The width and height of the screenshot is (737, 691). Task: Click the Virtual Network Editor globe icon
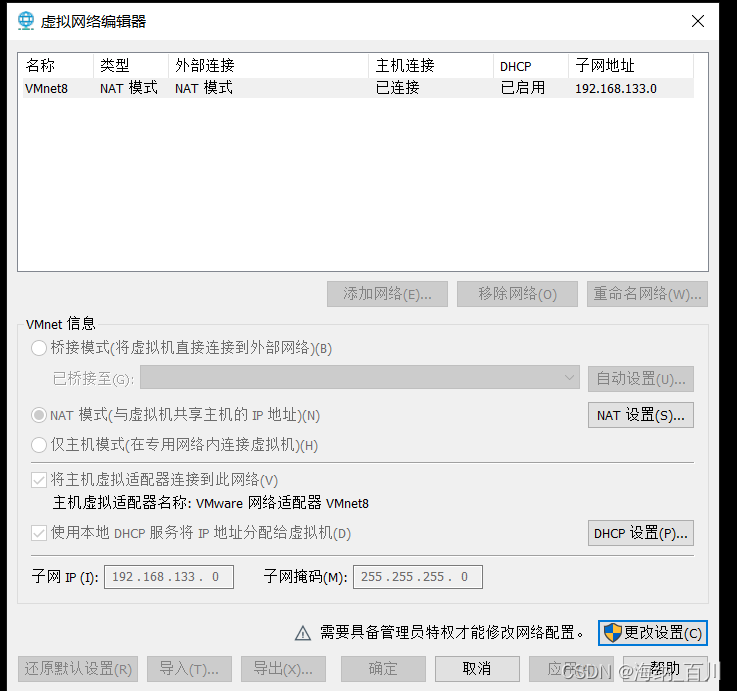click(x=26, y=21)
